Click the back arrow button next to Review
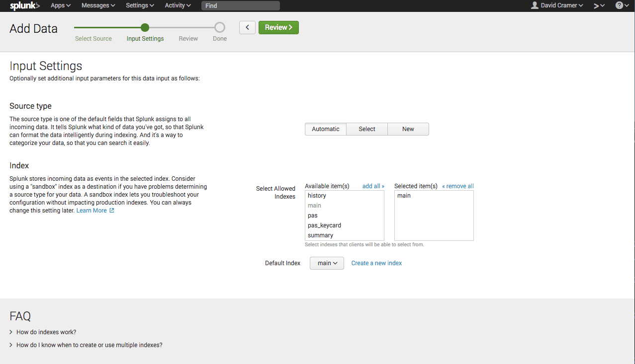The image size is (635, 364). click(x=247, y=27)
